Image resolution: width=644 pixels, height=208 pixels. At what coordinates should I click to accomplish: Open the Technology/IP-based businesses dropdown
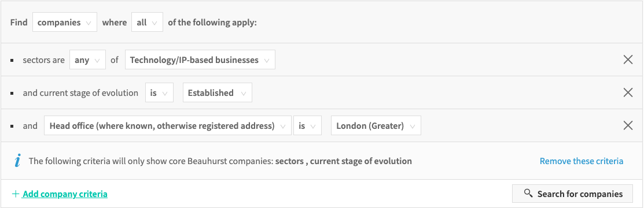click(x=200, y=60)
